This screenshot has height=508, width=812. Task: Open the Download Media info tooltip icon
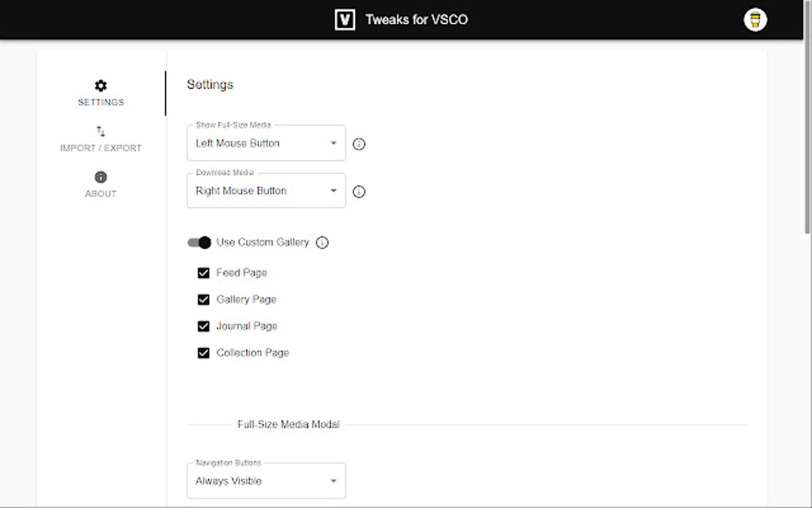[x=359, y=191]
